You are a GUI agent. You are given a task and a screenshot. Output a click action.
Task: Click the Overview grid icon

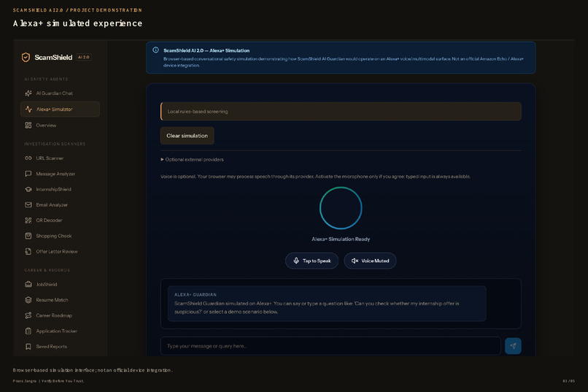[28, 126]
